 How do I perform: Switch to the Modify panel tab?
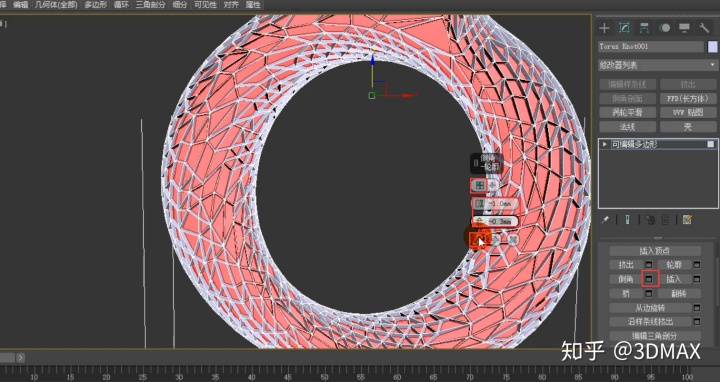tap(624, 28)
